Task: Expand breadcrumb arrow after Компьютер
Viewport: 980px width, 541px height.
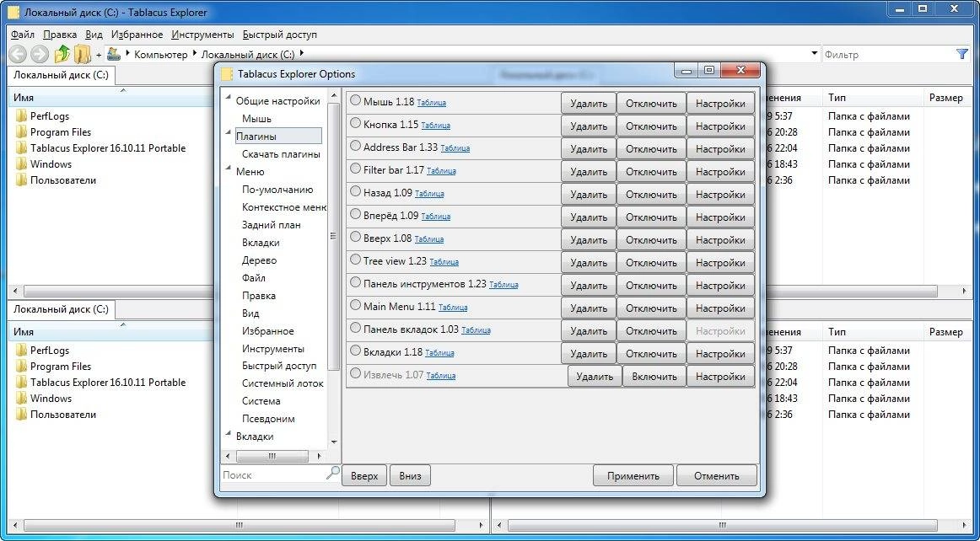Action: click(194, 53)
